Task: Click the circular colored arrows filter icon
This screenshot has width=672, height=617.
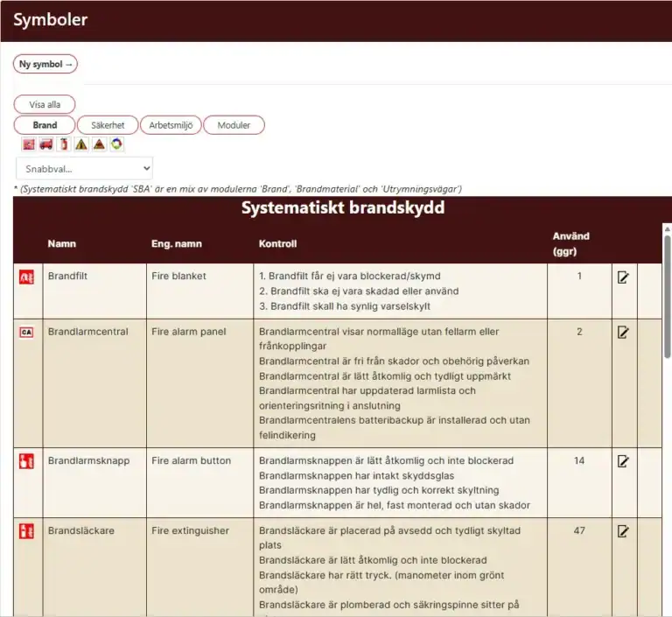Action: [x=116, y=144]
